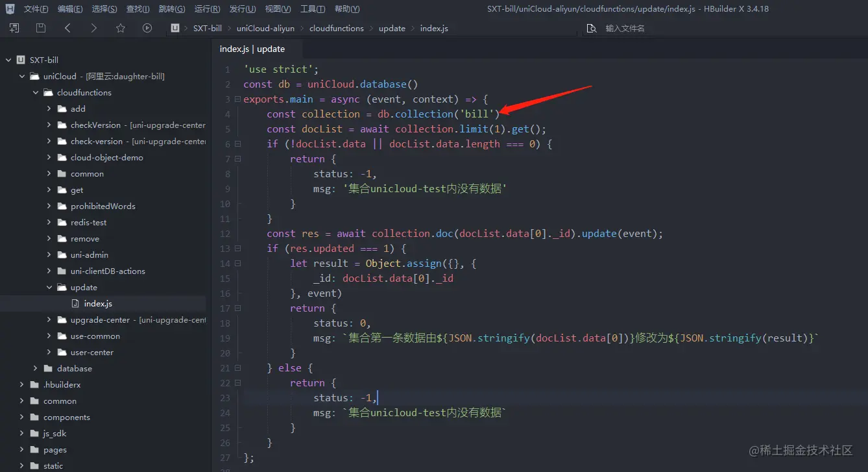
Task: Open the 视图(V) menu
Action: click(278, 9)
